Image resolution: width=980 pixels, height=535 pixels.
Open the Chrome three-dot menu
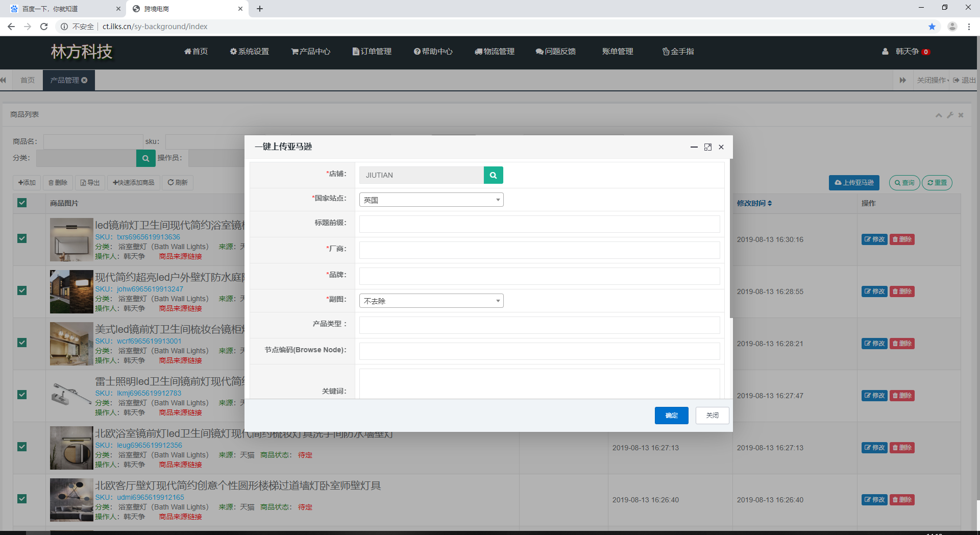click(969, 27)
